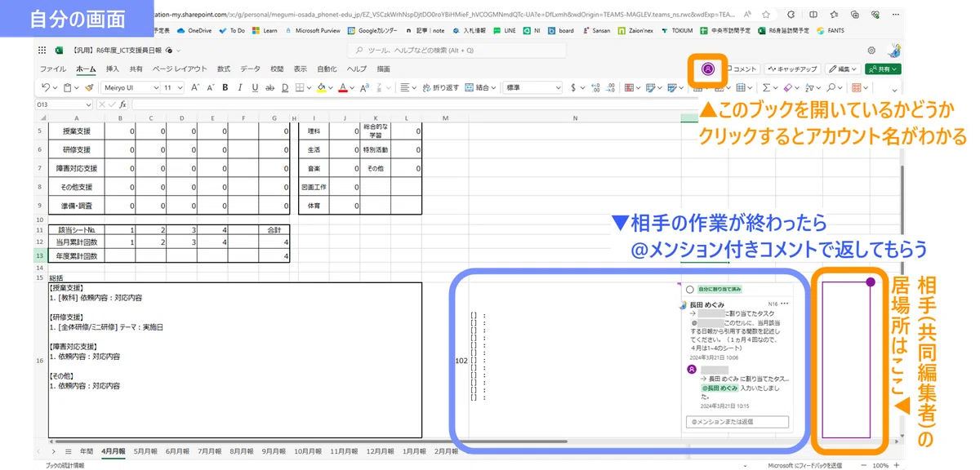
Task: Toggle the task complete circle in comment
Action: (x=690, y=290)
